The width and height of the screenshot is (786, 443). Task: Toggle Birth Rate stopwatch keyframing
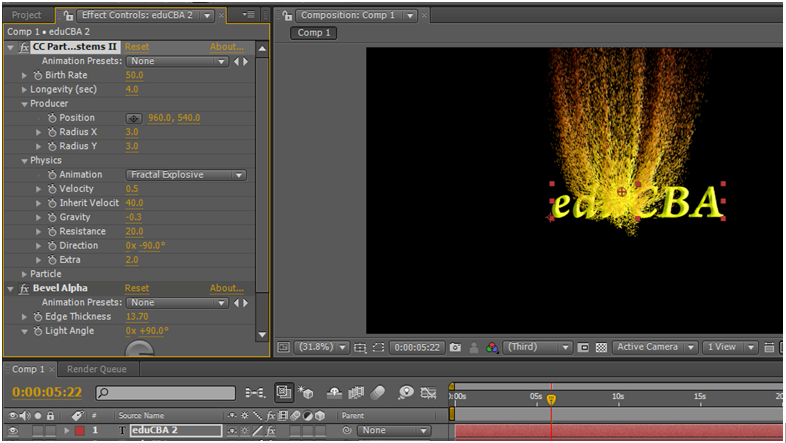click(38, 75)
